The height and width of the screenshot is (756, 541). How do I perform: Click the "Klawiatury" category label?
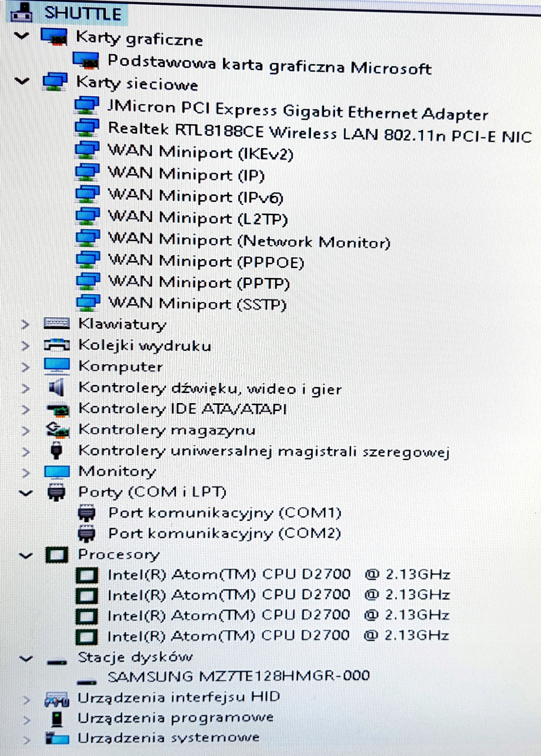pos(122,324)
